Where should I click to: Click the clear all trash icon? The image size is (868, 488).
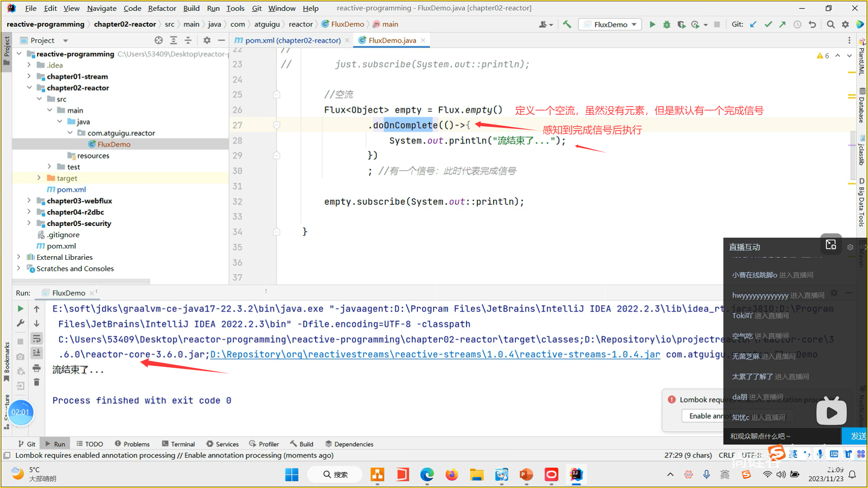tap(37, 382)
